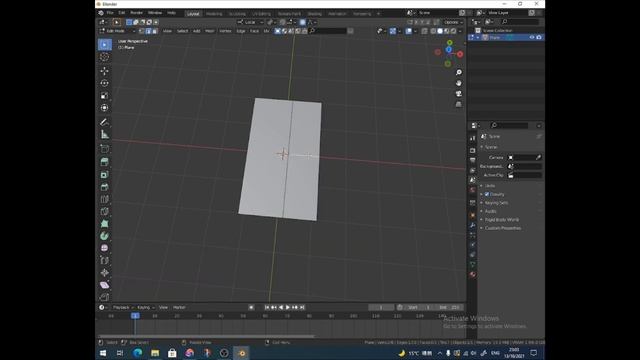Viewport: 640px width, 360px height.
Task: Toggle Plane visibility eye in outliner
Action: 532,37
